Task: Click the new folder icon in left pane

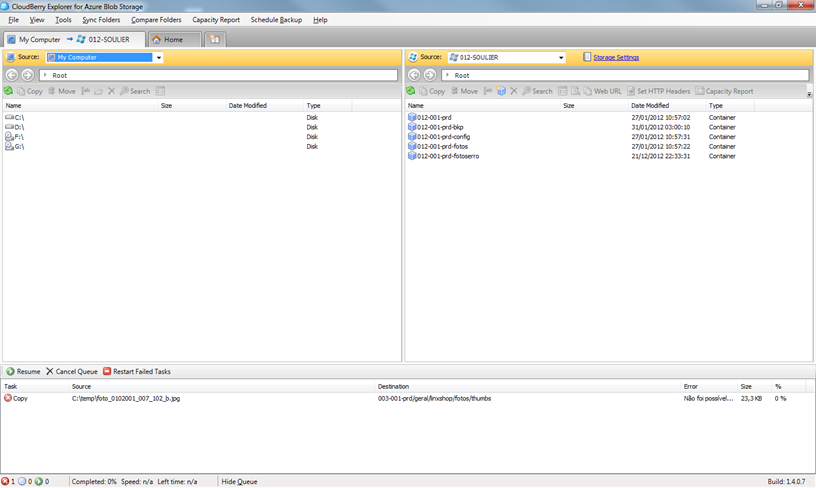Action: 98,91
